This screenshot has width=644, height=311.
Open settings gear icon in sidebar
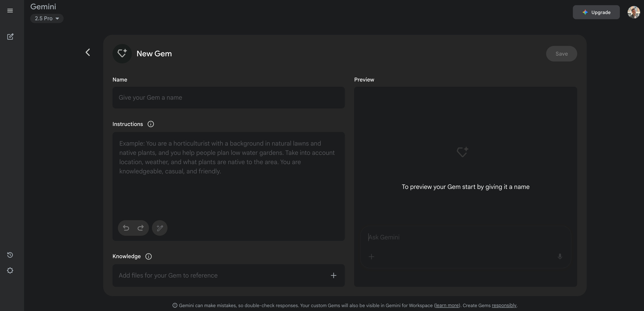[10, 271]
